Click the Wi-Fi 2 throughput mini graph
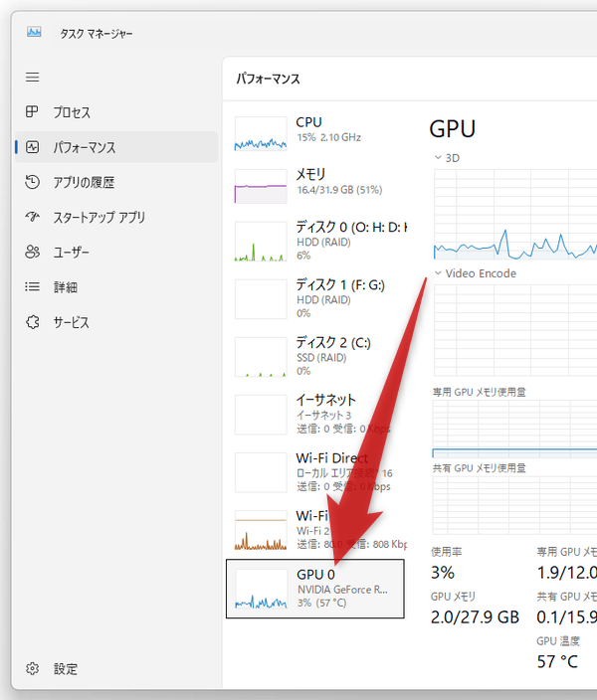 click(261, 530)
